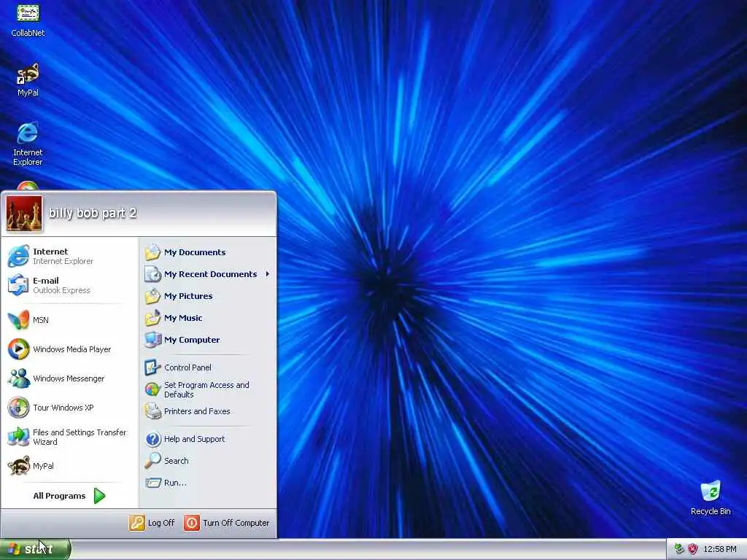The image size is (747, 560).
Task: Open Help and Support
Action: (208, 439)
